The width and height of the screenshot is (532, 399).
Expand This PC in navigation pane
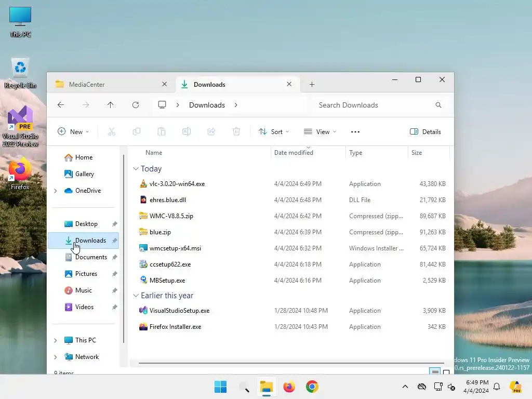click(55, 340)
